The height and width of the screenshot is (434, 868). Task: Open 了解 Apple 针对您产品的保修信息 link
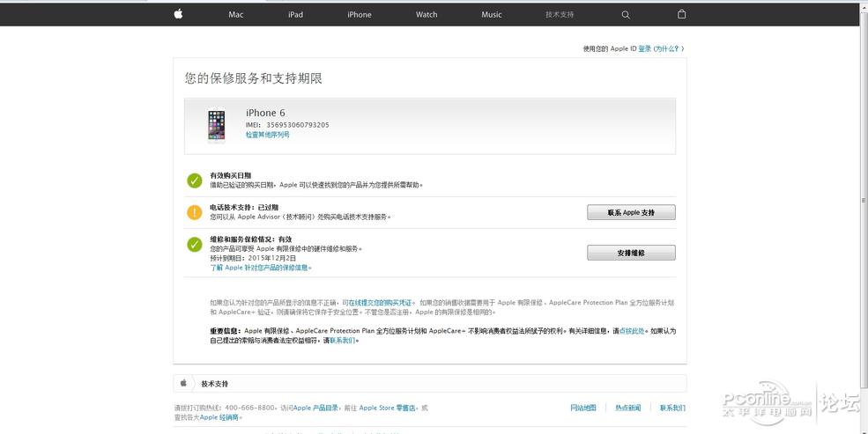click(x=260, y=268)
